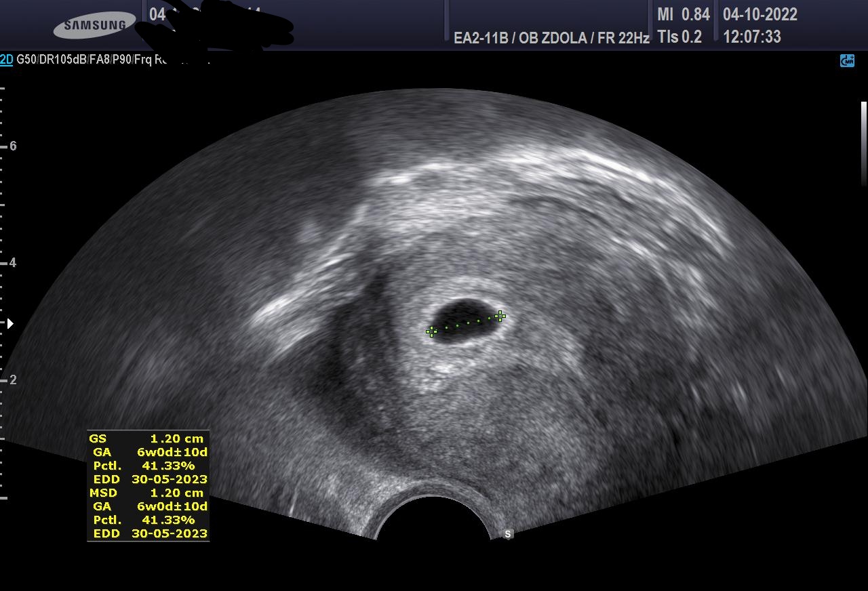Click the 12:07:33 time display
Viewport: 868px width, 591px height.
[x=752, y=37]
